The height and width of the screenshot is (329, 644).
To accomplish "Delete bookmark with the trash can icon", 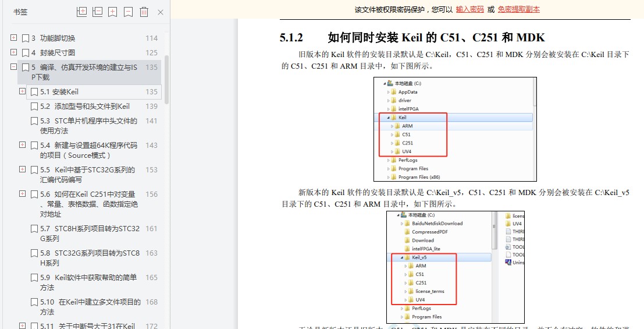I will [x=144, y=12].
